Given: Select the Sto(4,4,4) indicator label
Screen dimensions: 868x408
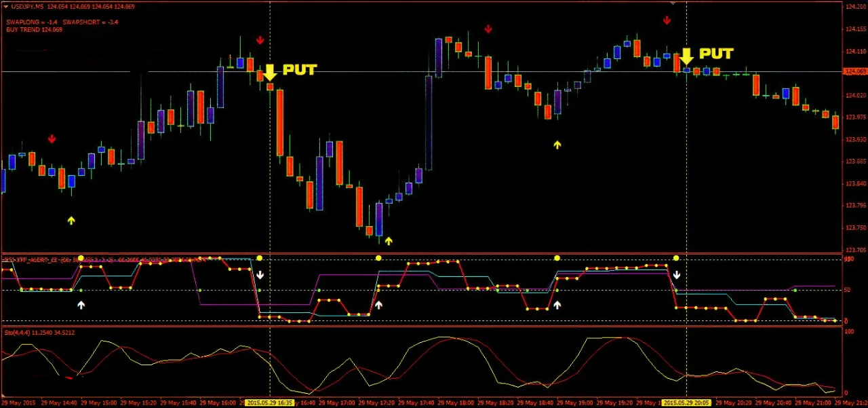Looking at the screenshot, I should pyautogui.click(x=39, y=333).
